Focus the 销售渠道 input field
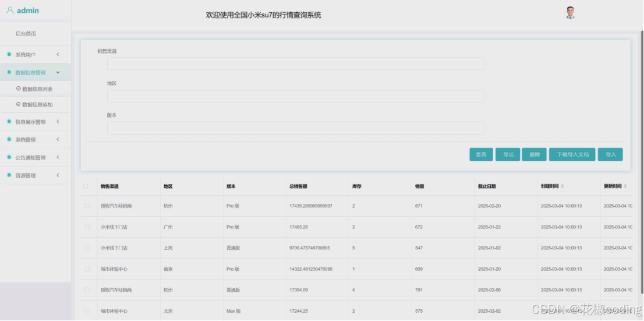 point(296,64)
